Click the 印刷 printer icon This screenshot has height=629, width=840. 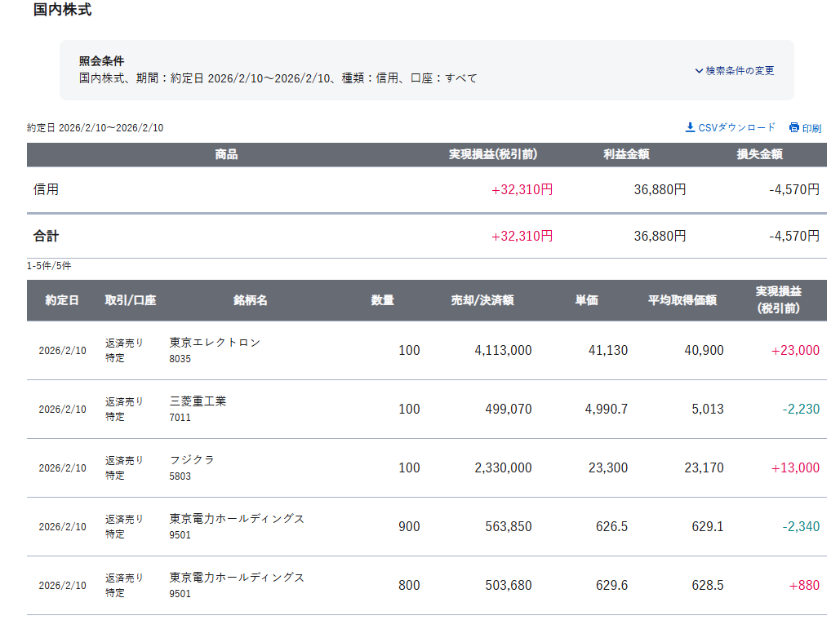click(794, 128)
